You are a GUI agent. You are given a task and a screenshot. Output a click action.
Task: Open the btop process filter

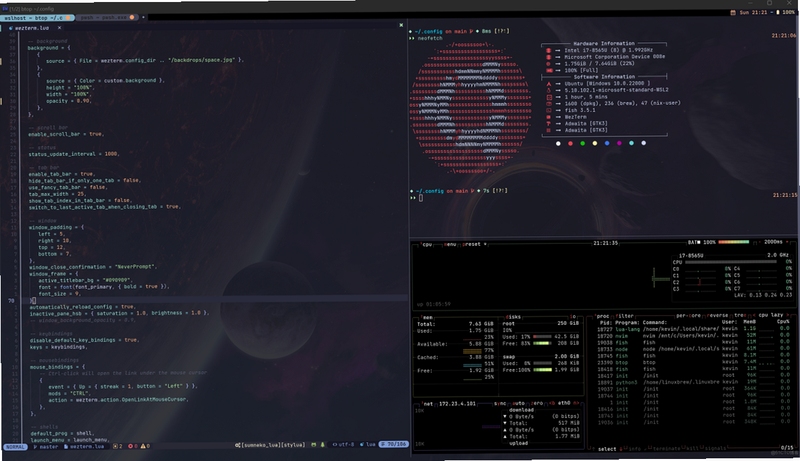pos(624,316)
